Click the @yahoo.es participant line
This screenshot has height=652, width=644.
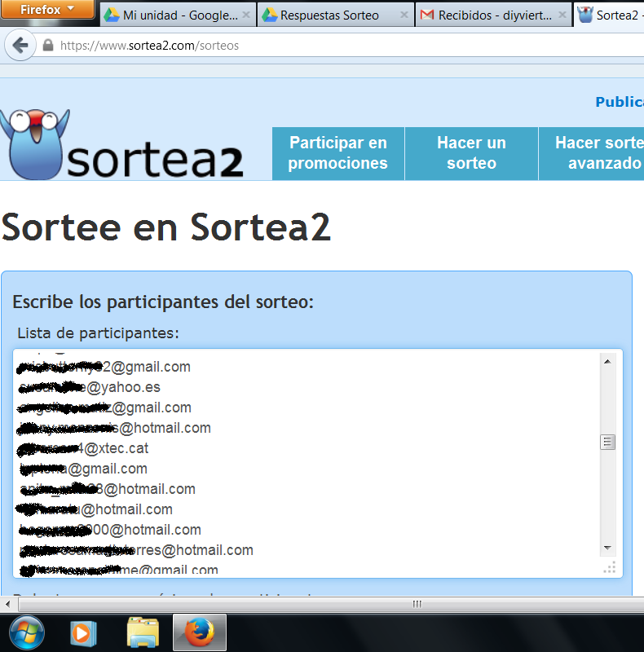click(x=90, y=387)
